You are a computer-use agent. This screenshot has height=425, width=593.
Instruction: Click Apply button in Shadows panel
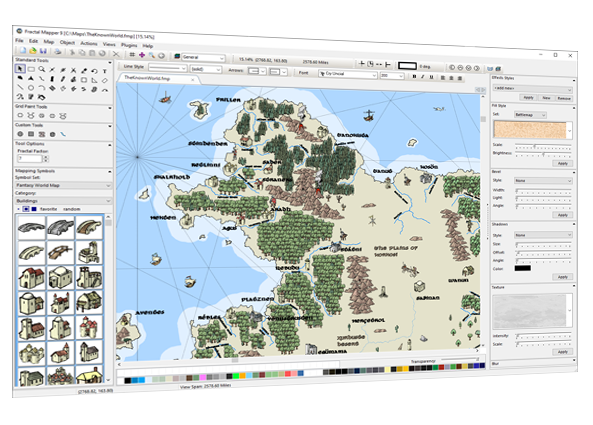point(563,277)
